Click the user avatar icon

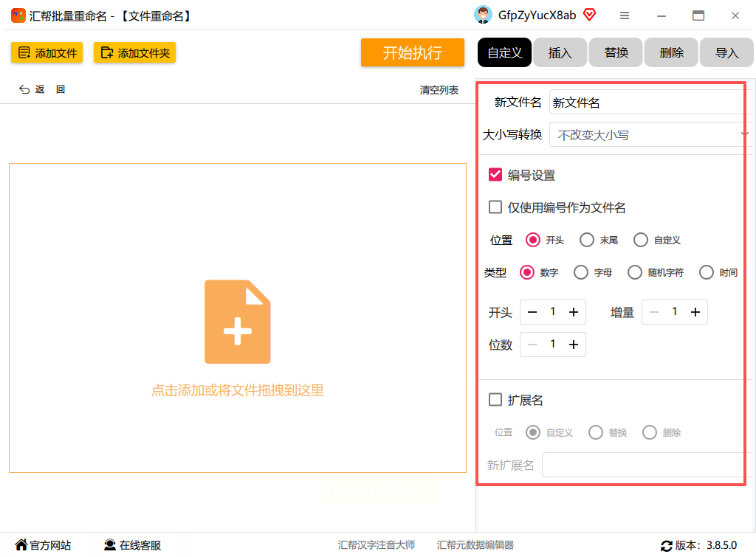[x=483, y=15]
